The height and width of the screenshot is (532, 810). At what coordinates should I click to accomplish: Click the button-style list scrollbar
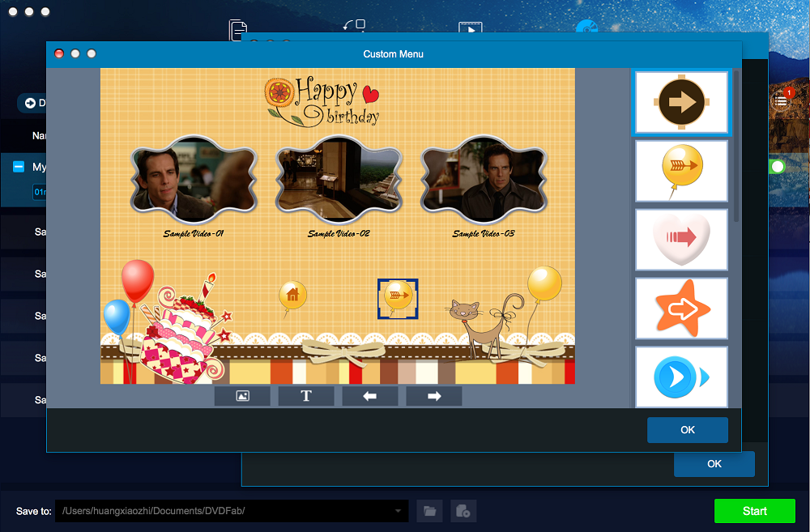735,147
